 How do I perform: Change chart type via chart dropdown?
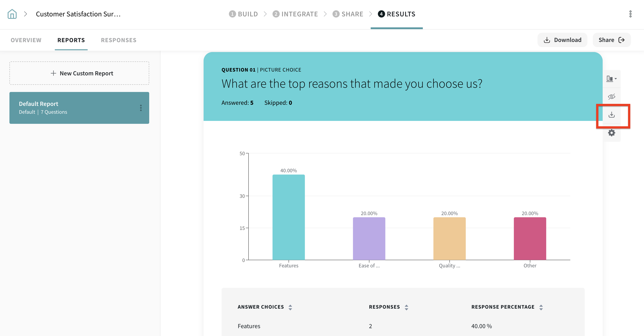pyautogui.click(x=611, y=79)
